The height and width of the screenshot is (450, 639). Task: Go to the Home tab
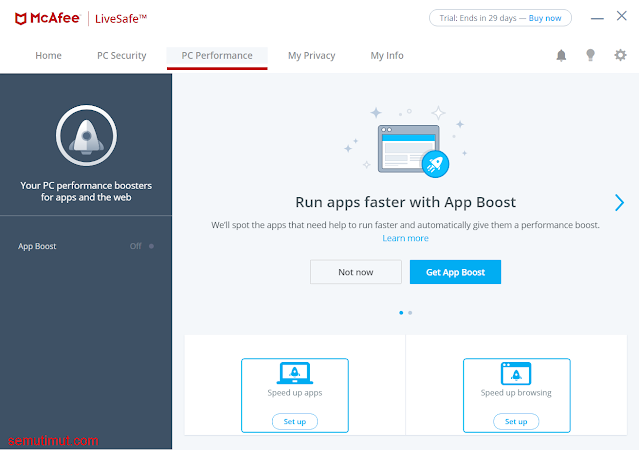coord(48,55)
